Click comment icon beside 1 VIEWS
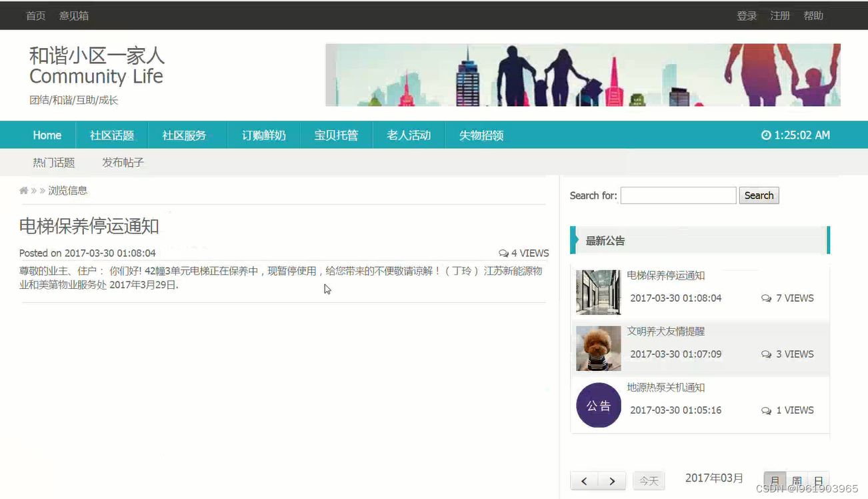Viewport: 868px width, 499px height. click(766, 410)
